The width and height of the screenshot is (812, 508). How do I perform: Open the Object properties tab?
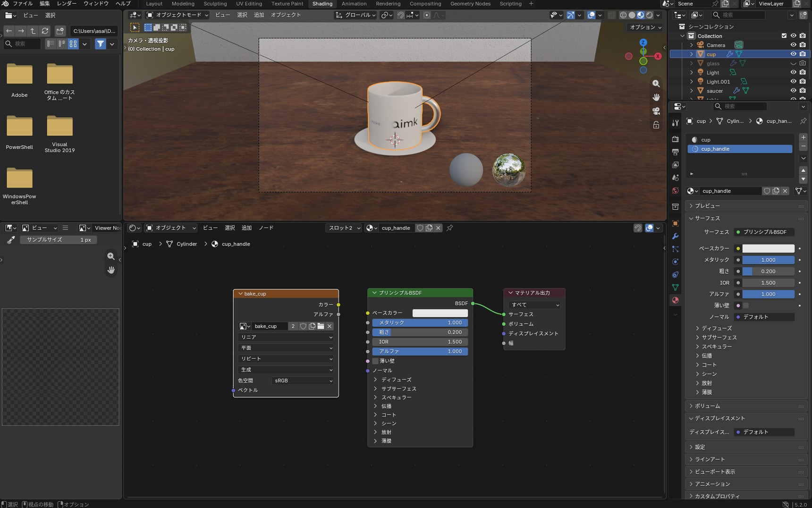(x=676, y=223)
